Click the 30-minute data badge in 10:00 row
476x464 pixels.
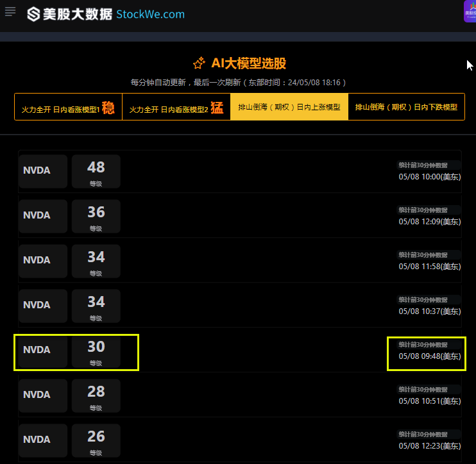point(429,165)
